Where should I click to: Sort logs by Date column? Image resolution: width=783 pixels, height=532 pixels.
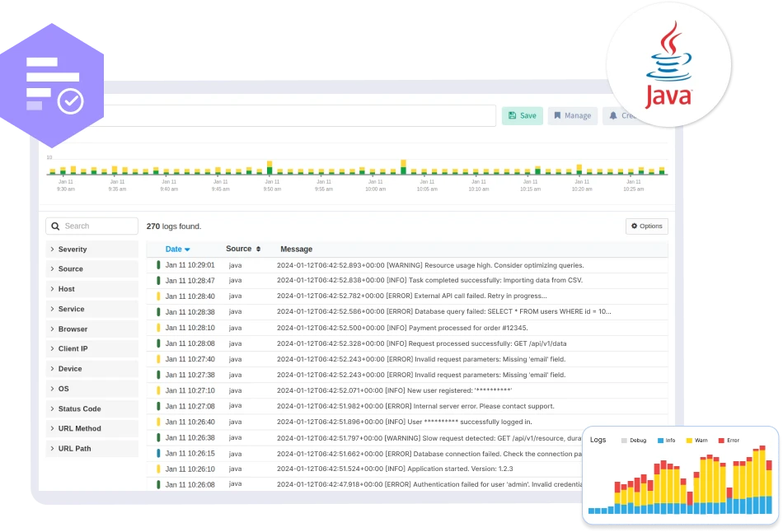coord(177,249)
